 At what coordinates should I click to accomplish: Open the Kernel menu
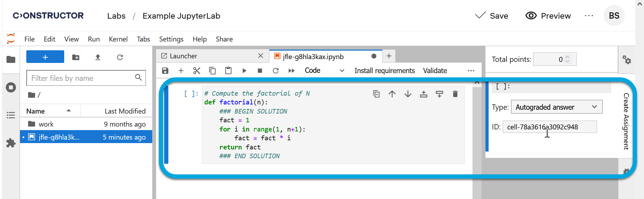click(x=118, y=39)
